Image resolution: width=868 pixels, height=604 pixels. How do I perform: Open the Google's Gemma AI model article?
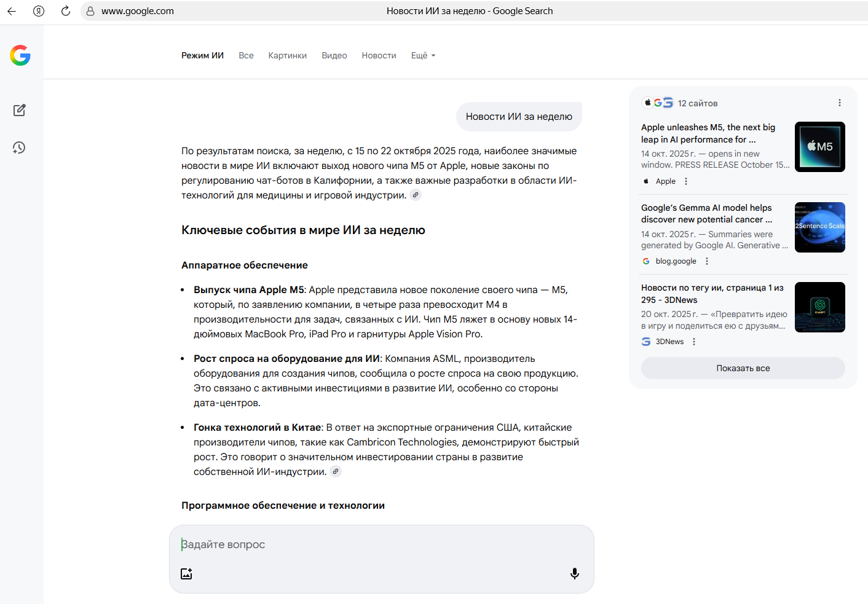(706, 214)
